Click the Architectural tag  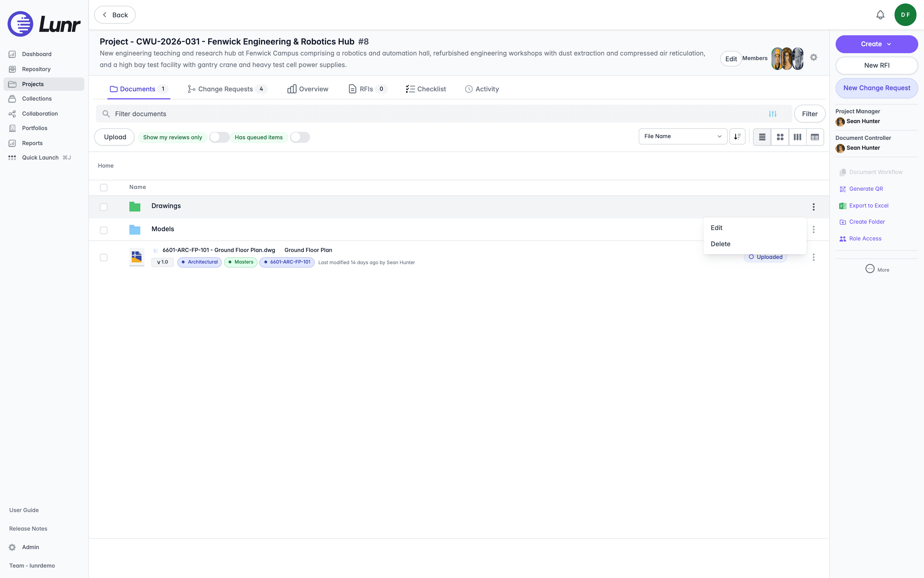[199, 262]
